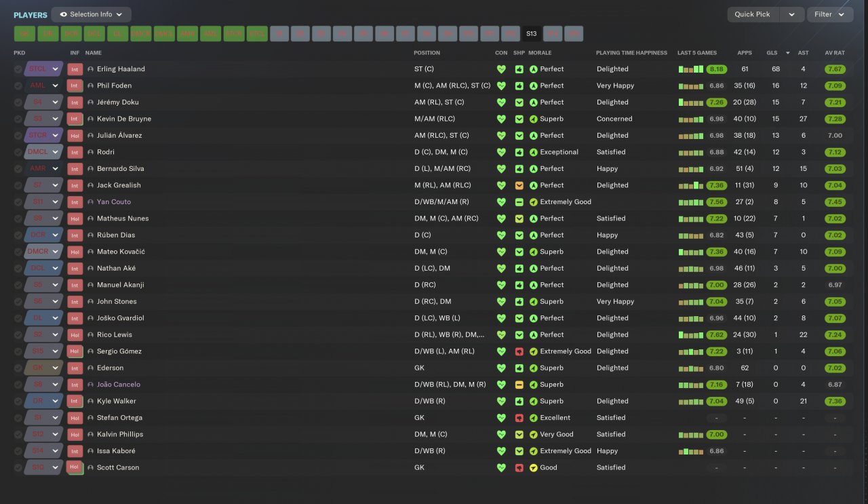Toggle the picked checkmark for Scott Carson
This screenshot has height=504, width=868.
click(x=18, y=468)
